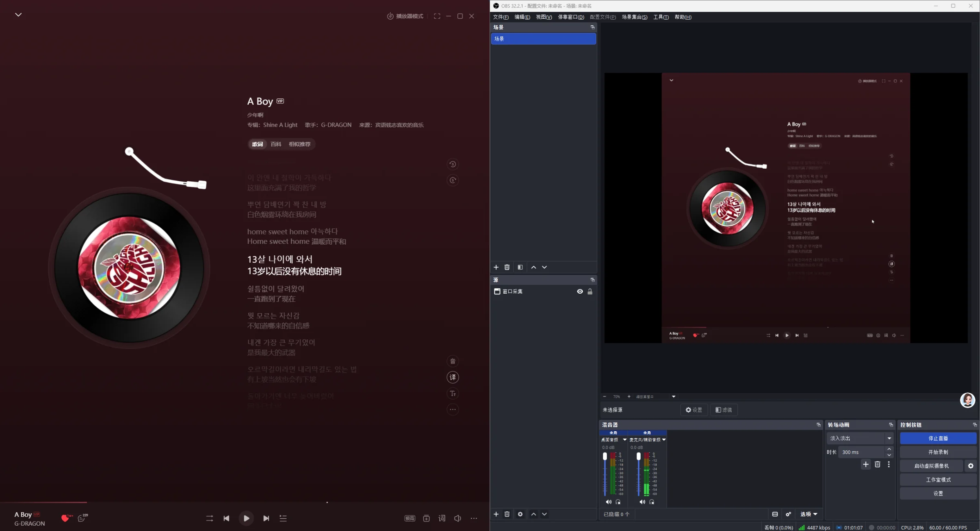The height and width of the screenshot is (531, 980).
Task: Open the play queue list icon
Action: click(x=283, y=518)
